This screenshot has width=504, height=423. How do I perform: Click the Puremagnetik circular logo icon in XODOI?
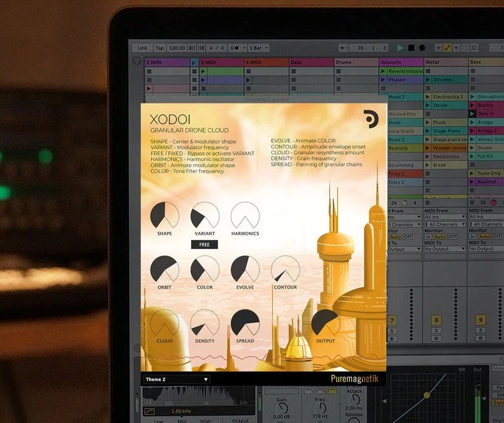(371, 119)
